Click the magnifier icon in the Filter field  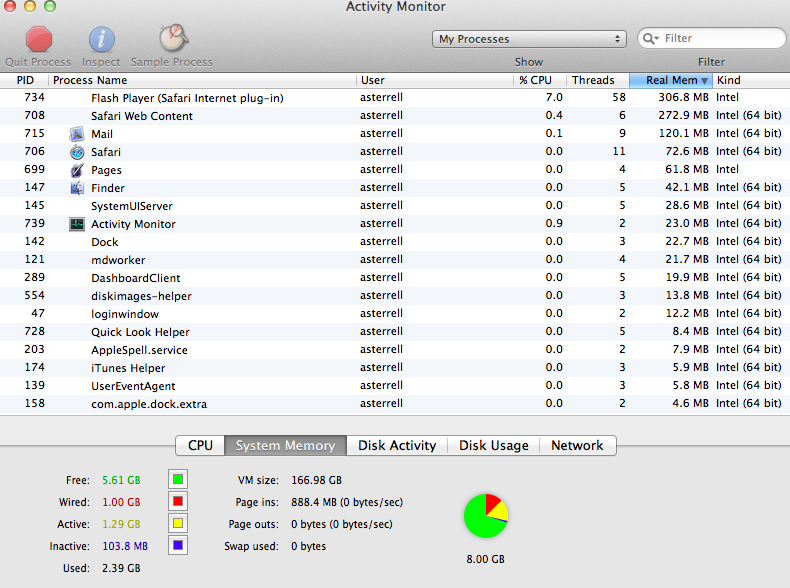[649, 38]
